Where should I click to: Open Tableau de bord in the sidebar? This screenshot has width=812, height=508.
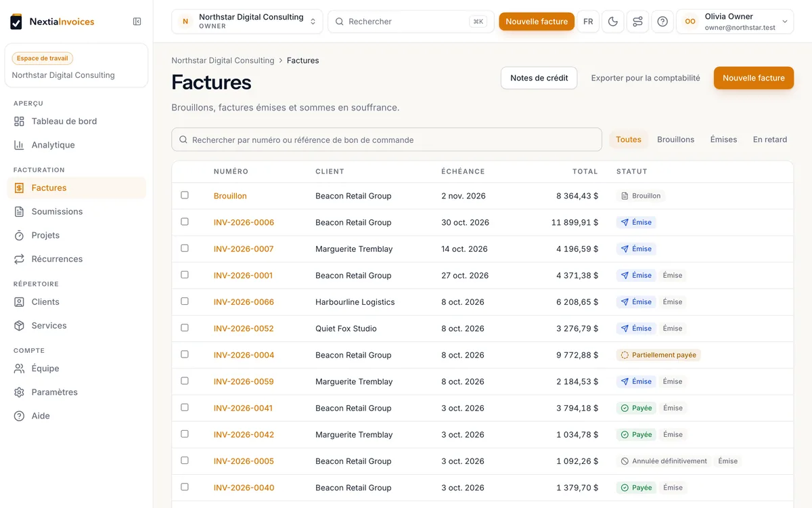click(x=76, y=121)
